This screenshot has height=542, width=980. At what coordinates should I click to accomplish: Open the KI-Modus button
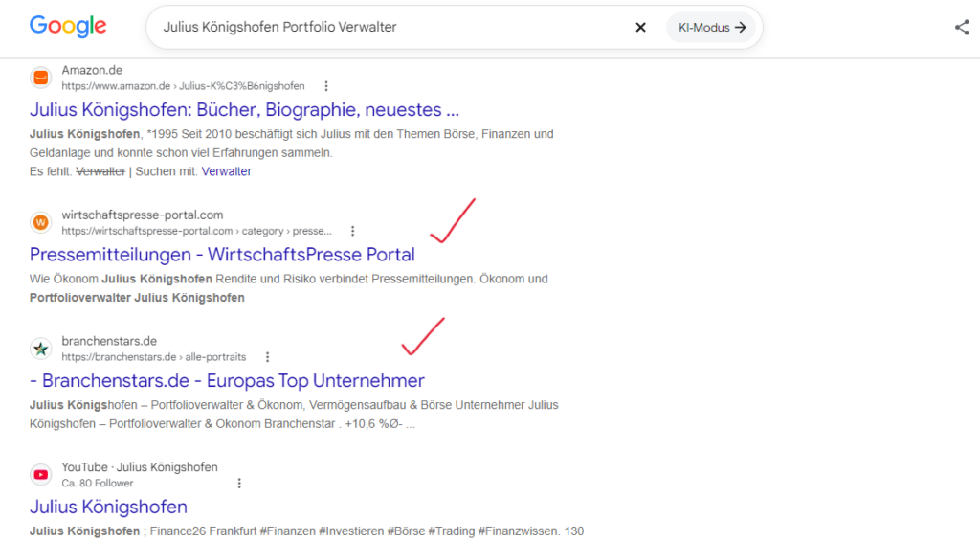pyautogui.click(x=711, y=28)
